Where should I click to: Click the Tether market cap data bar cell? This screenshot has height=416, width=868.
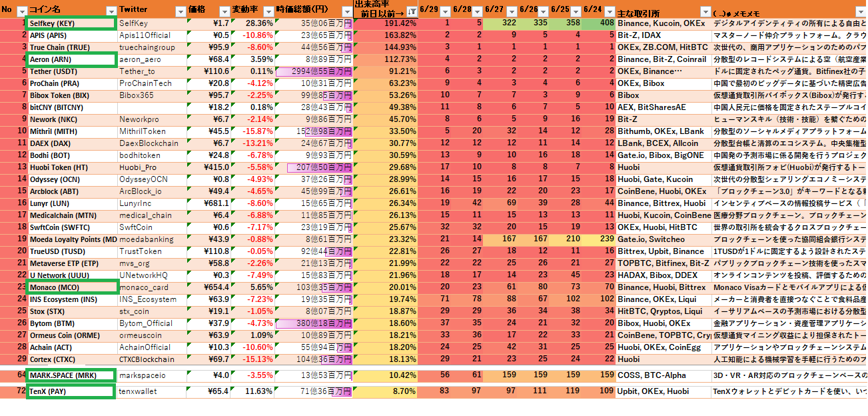pyautogui.click(x=313, y=71)
